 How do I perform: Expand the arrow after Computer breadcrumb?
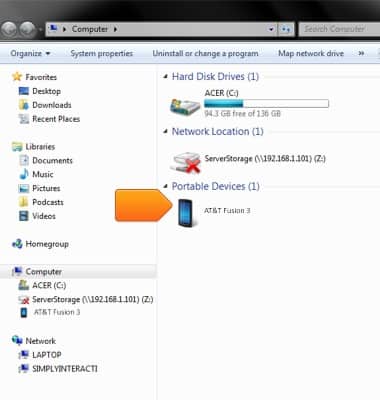(x=115, y=29)
